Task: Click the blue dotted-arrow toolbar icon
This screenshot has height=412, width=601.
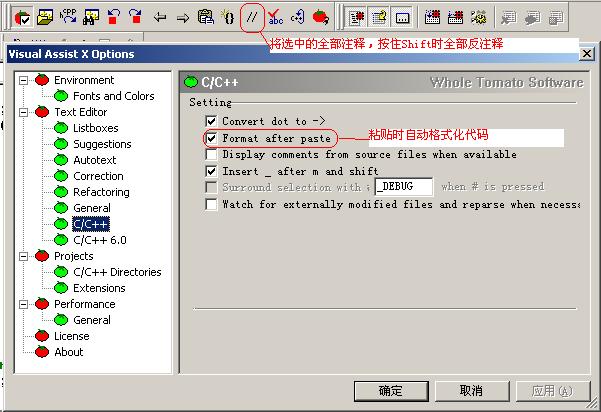Action: 298,17
